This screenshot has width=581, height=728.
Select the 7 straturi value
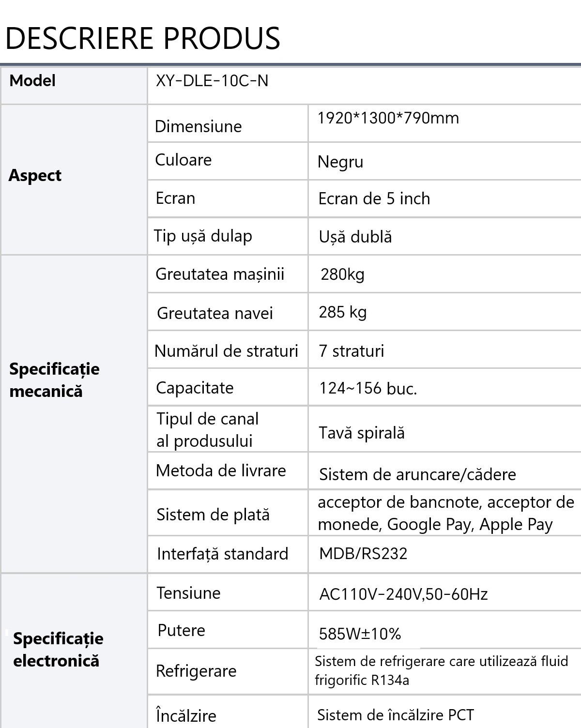[x=352, y=351]
